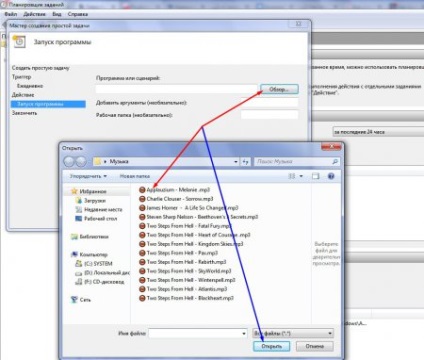Click the Отмена button
This screenshot has width=424, height=360.
click(x=314, y=346)
